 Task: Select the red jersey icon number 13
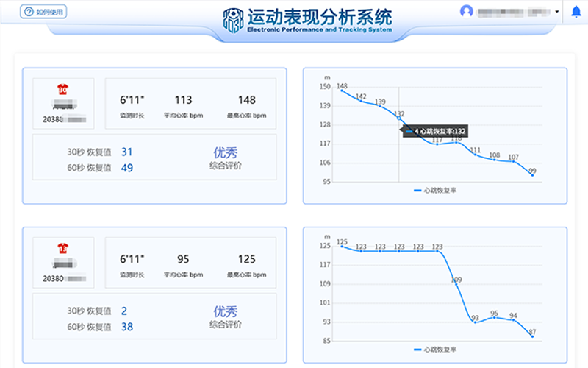coord(62,249)
